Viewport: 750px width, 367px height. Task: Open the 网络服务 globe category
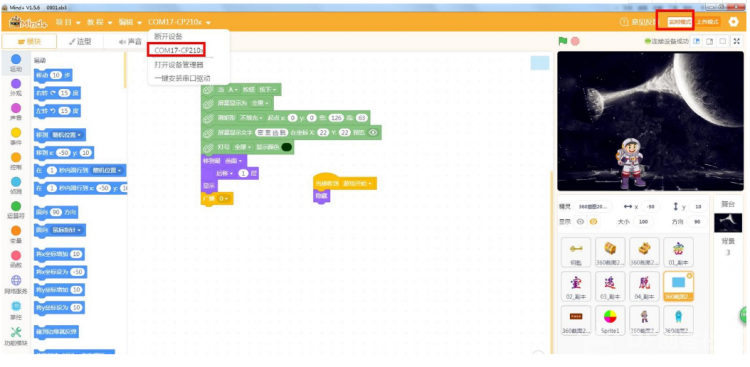(x=16, y=284)
